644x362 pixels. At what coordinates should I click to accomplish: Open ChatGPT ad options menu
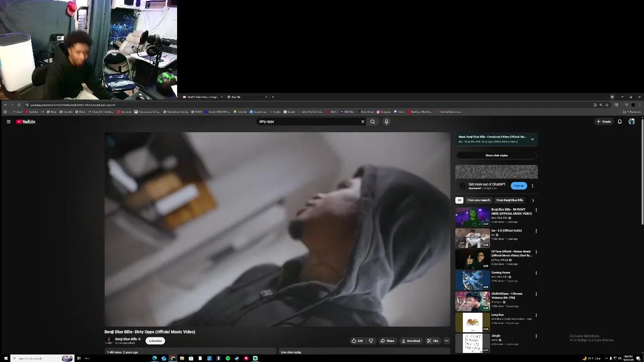tap(532, 186)
